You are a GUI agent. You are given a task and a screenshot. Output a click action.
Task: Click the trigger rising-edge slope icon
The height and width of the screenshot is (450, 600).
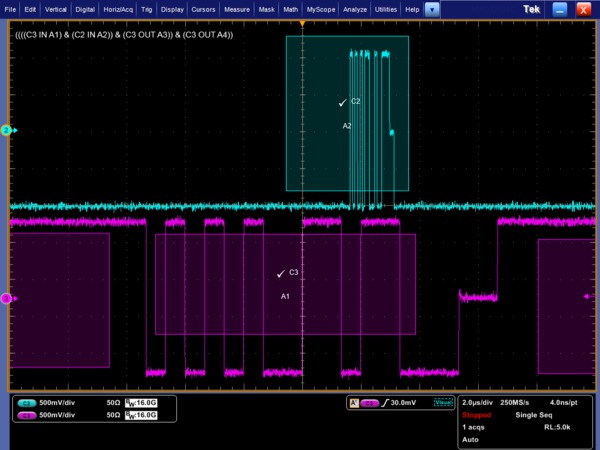point(386,403)
